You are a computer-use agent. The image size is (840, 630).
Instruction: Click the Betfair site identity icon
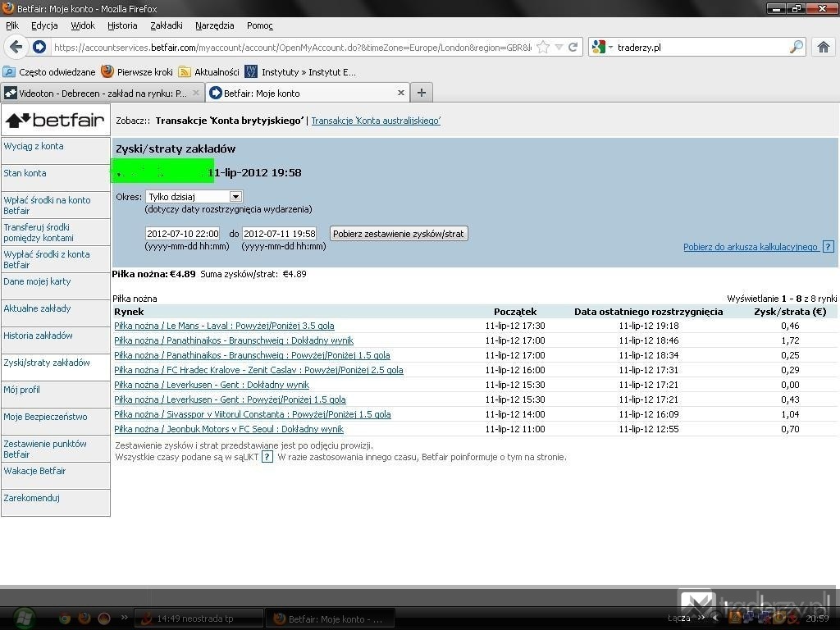[39, 47]
